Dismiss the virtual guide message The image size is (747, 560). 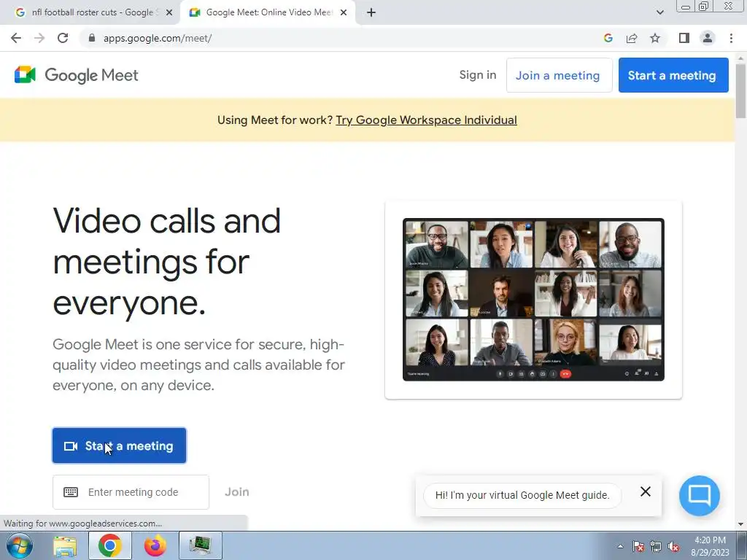[646, 491]
